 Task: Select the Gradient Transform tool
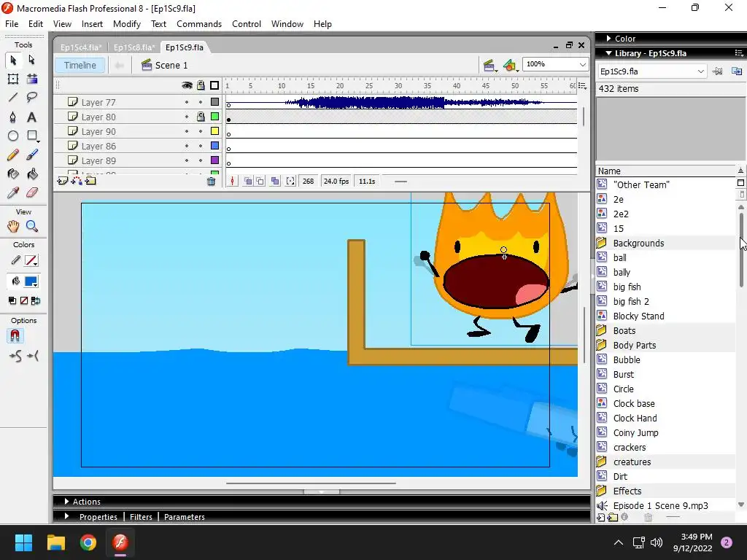32,79
